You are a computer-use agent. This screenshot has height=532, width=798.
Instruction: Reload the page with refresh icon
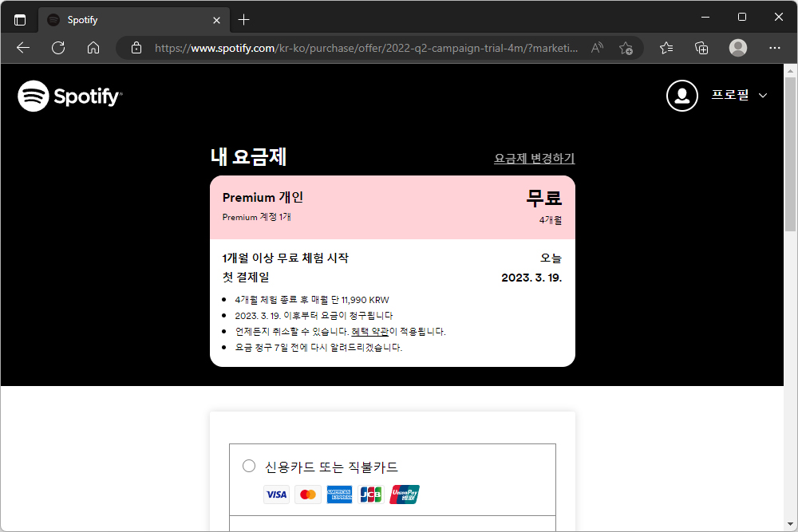(x=58, y=48)
